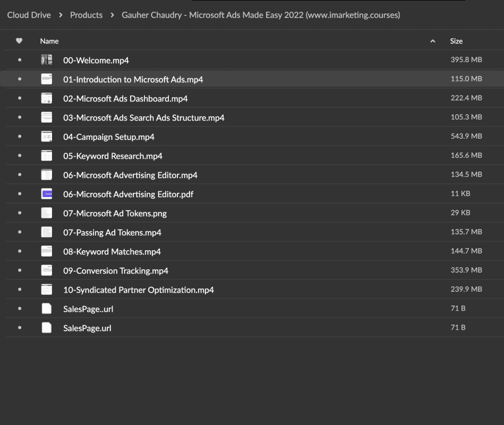Toggle favorite dot for 08-Keyword Matches.mp4
Viewport: 504px width, 425px height.
click(x=20, y=251)
